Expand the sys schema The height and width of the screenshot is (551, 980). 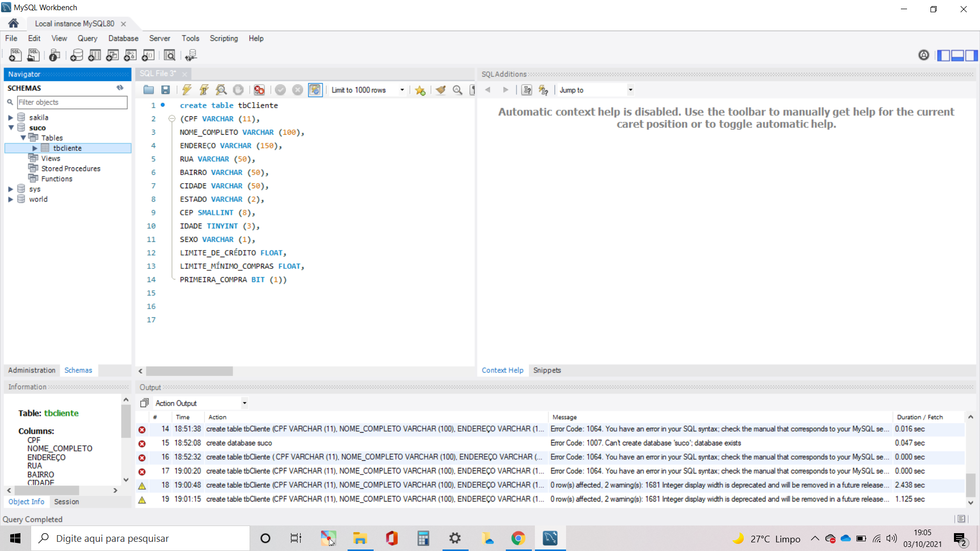point(10,189)
